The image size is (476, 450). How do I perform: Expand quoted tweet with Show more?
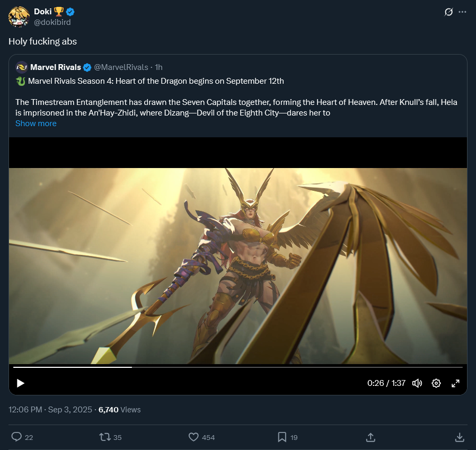point(36,123)
